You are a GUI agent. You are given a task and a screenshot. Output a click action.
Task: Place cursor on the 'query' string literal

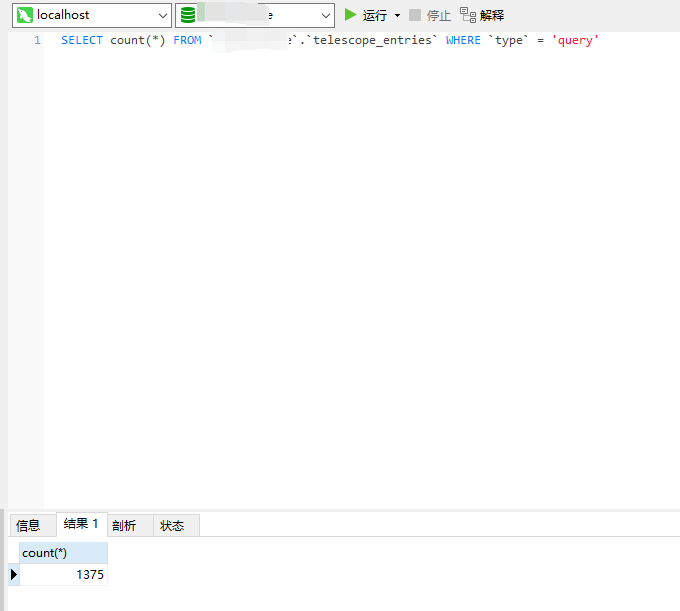click(574, 41)
